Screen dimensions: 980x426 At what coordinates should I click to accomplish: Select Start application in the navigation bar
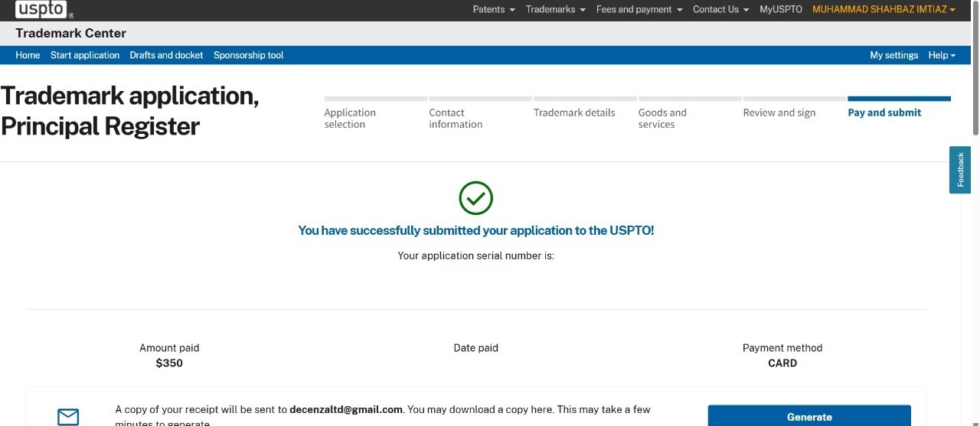pyautogui.click(x=85, y=55)
